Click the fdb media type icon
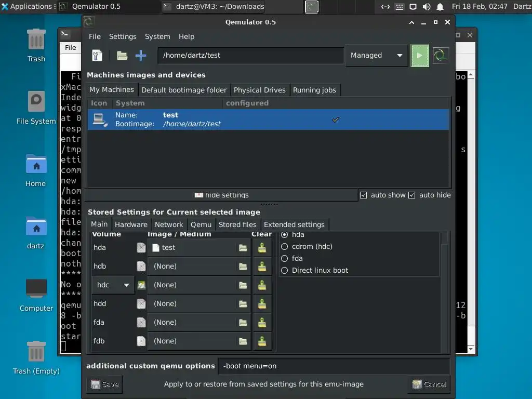Image resolution: width=532 pixels, height=399 pixels. click(141, 341)
